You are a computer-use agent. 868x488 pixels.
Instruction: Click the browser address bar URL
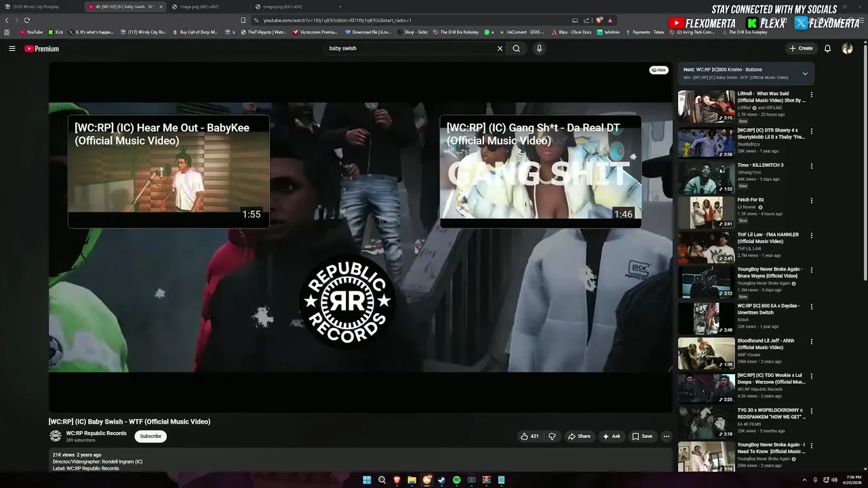pyautogui.click(x=337, y=20)
